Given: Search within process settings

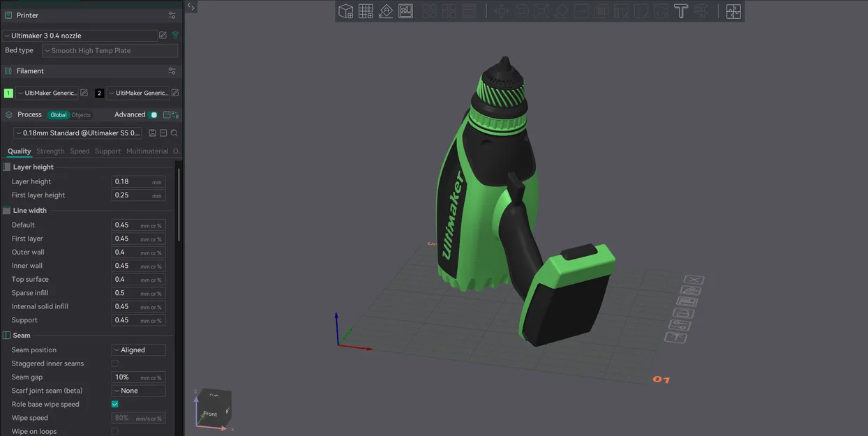Looking at the screenshot, I should click(x=174, y=133).
